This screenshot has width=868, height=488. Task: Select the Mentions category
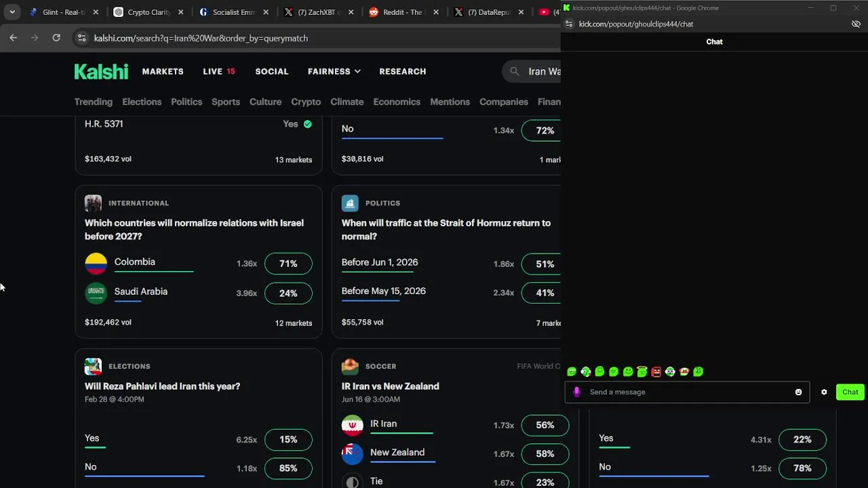pos(450,102)
